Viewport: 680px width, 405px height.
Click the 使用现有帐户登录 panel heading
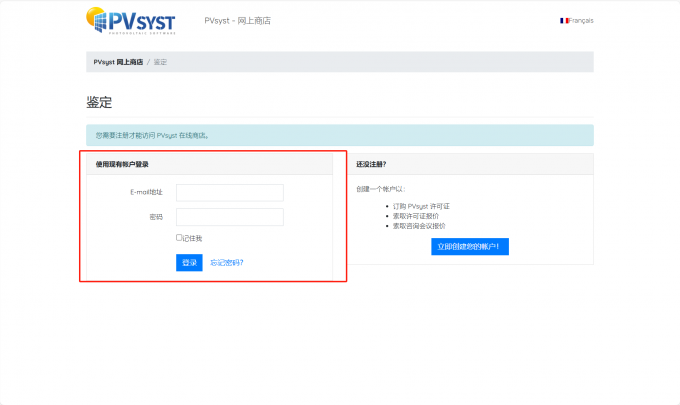point(122,164)
